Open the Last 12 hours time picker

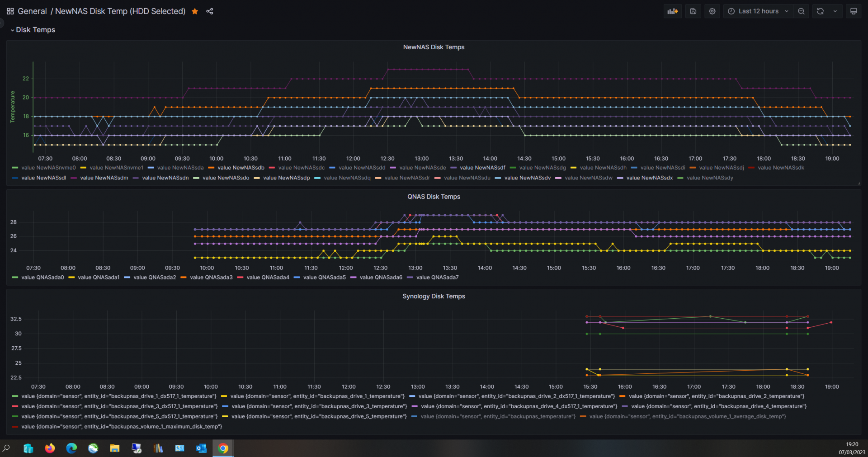(758, 11)
